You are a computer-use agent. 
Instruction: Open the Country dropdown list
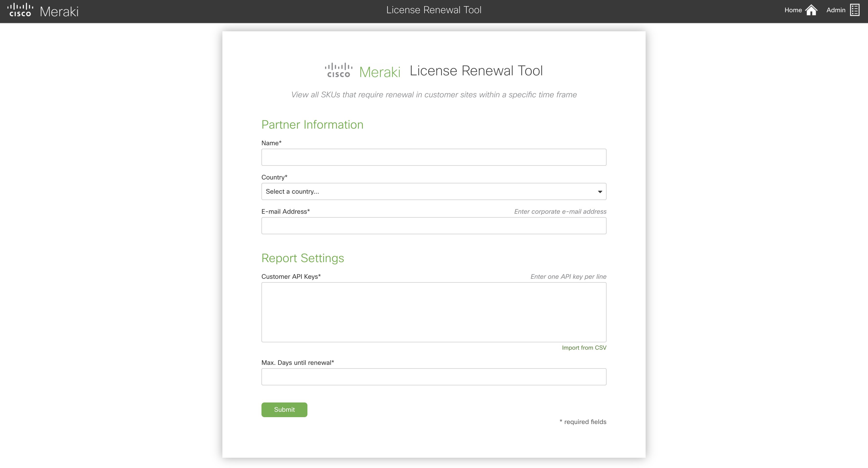coord(433,191)
